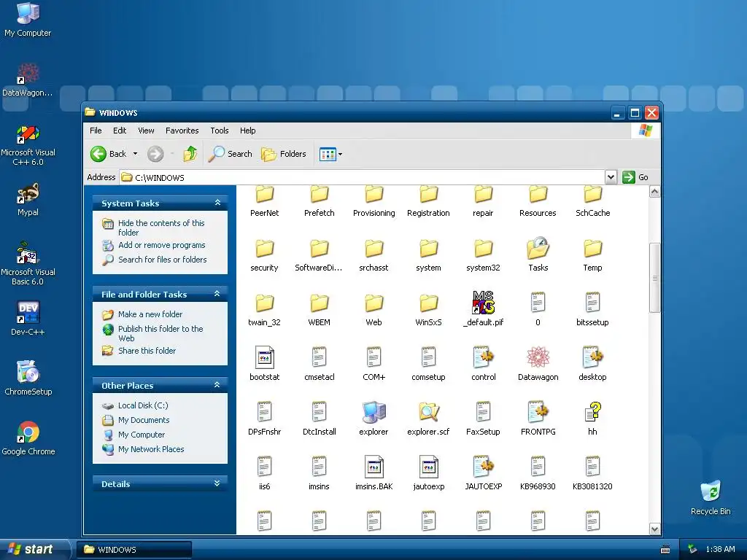This screenshot has height=560, width=747.
Task: Click the system tray clock
Action: [x=720, y=550]
